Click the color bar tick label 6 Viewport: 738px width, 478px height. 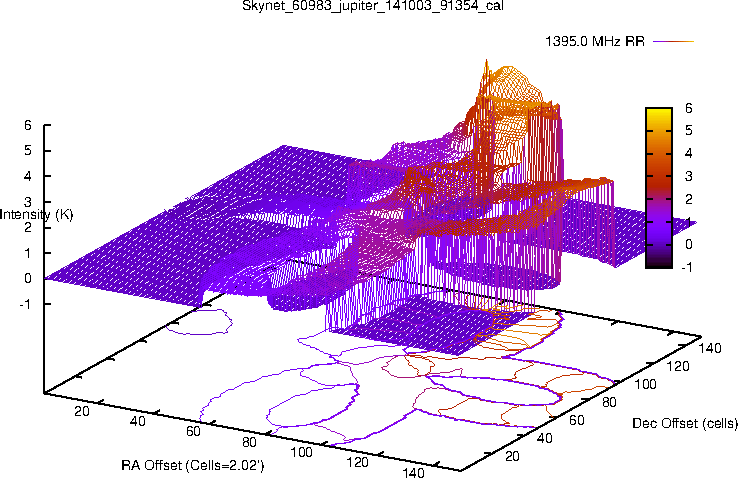point(690,108)
